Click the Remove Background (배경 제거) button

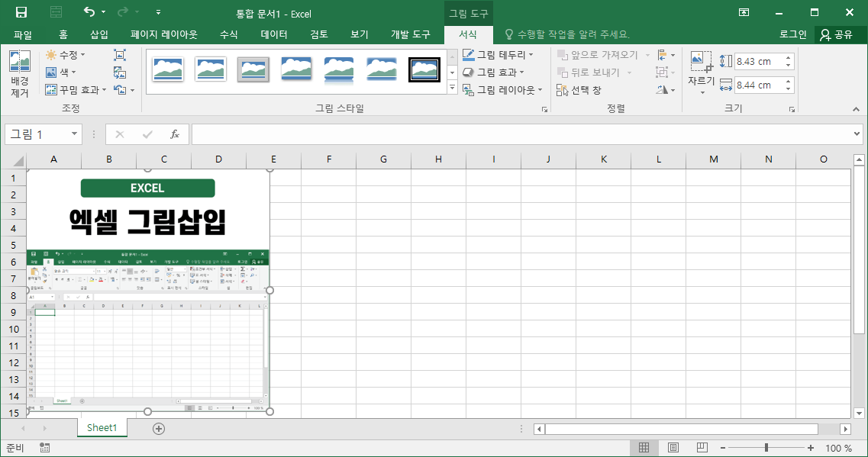(x=19, y=74)
